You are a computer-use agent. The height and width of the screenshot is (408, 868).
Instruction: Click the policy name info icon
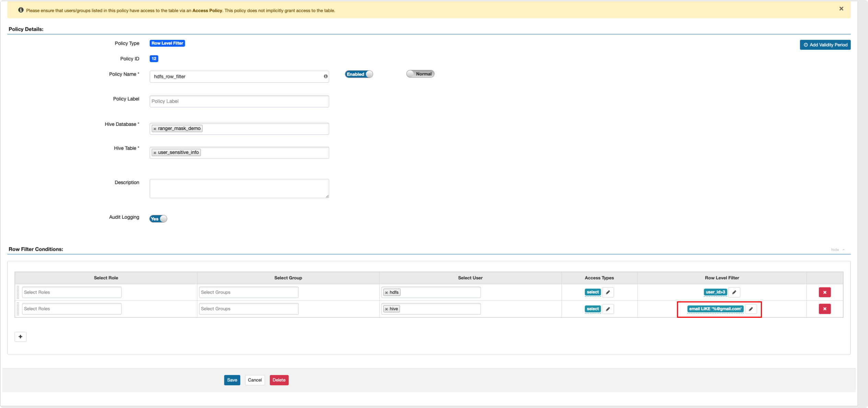[x=325, y=76]
